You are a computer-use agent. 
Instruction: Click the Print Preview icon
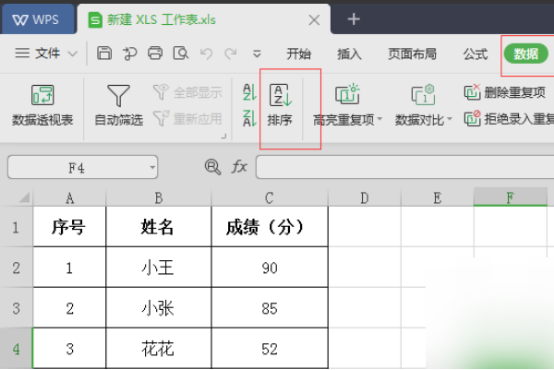point(181,53)
